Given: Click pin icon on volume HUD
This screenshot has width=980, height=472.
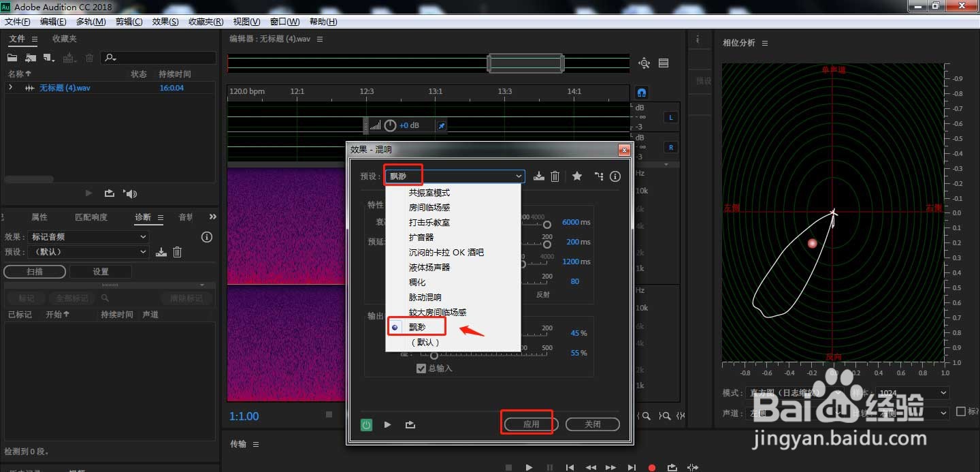Looking at the screenshot, I should (441, 126).
